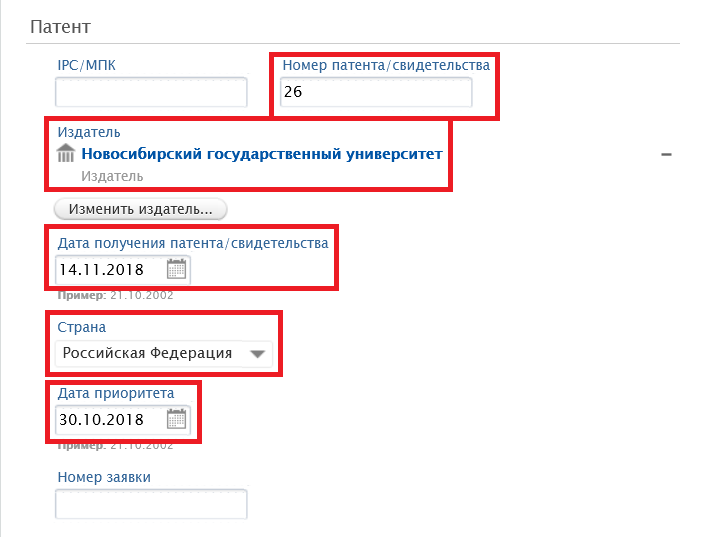Click the Дата приоритета label
703x537 pixels.
(x=116, y=393)
